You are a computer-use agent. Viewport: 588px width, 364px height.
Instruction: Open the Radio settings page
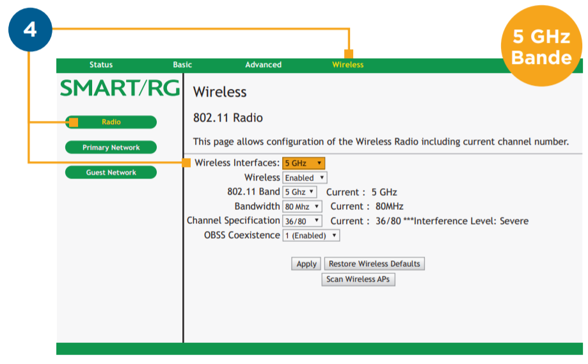(x=111, y=122)
